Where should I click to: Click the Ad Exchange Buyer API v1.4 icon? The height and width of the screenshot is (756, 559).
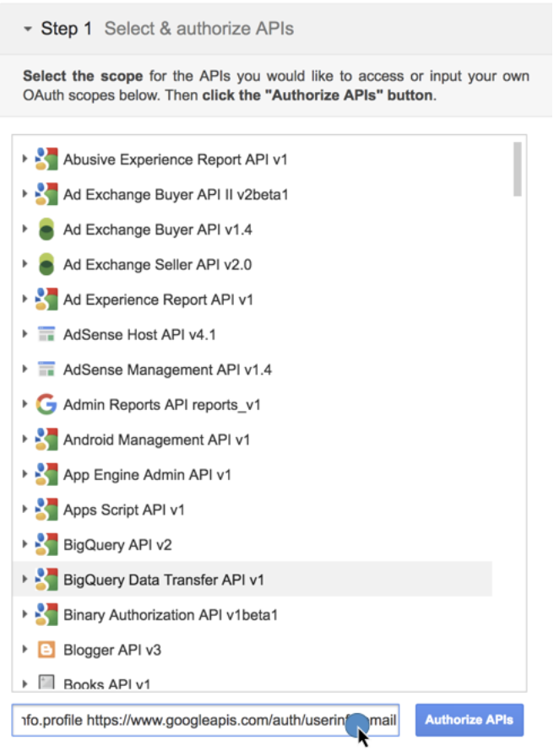(x=46, y=229)
